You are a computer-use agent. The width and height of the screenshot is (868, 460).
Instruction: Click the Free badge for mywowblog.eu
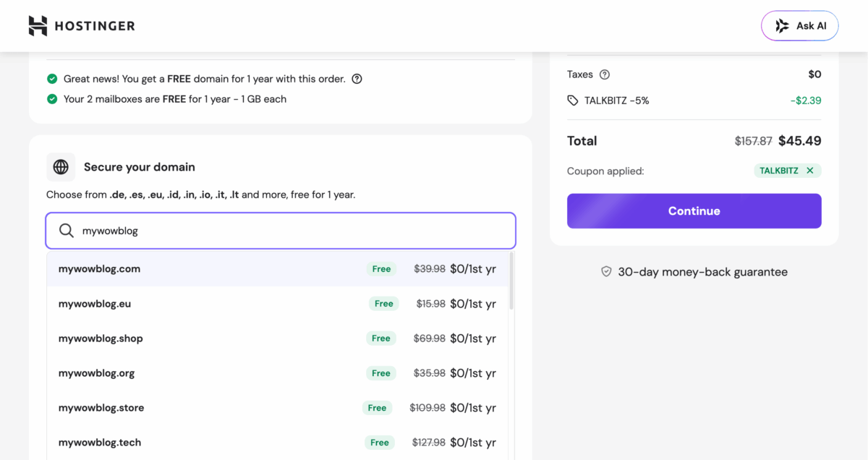pos(384,304)
